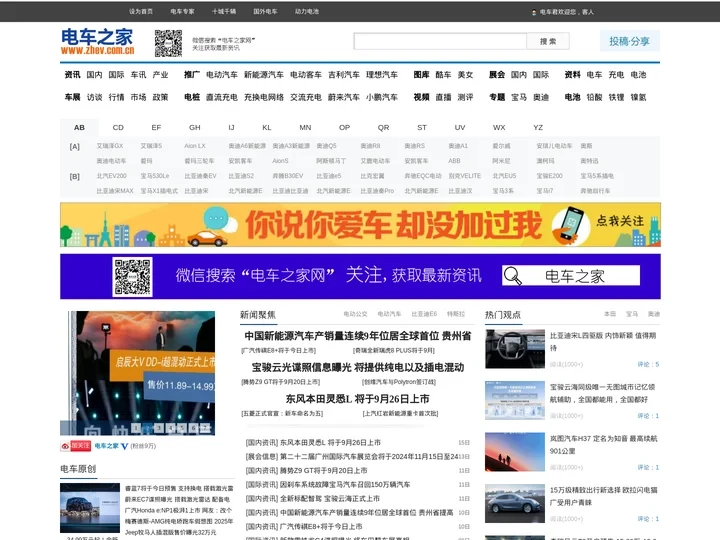Select the AB brand tab
The height and width of the screenshot is (540, 720).
pos(79,128)
